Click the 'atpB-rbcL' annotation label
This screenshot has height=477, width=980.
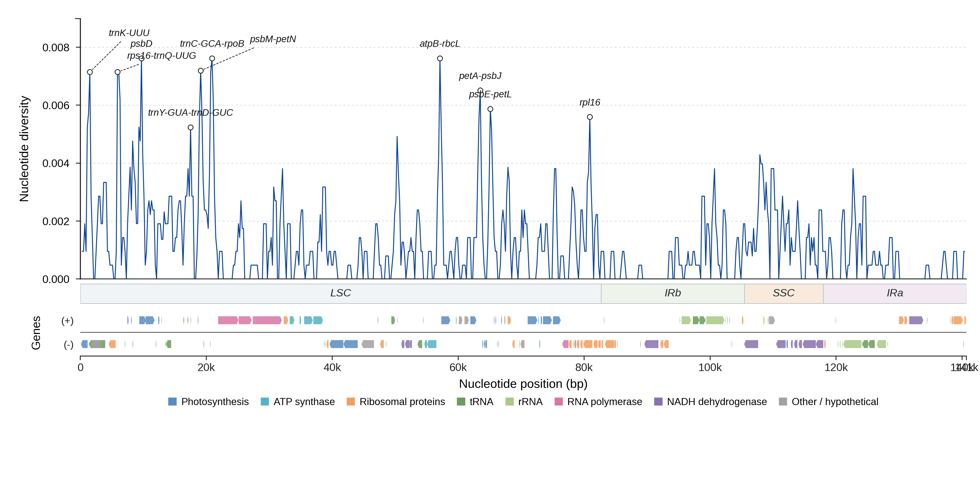[x=439, y=44]
